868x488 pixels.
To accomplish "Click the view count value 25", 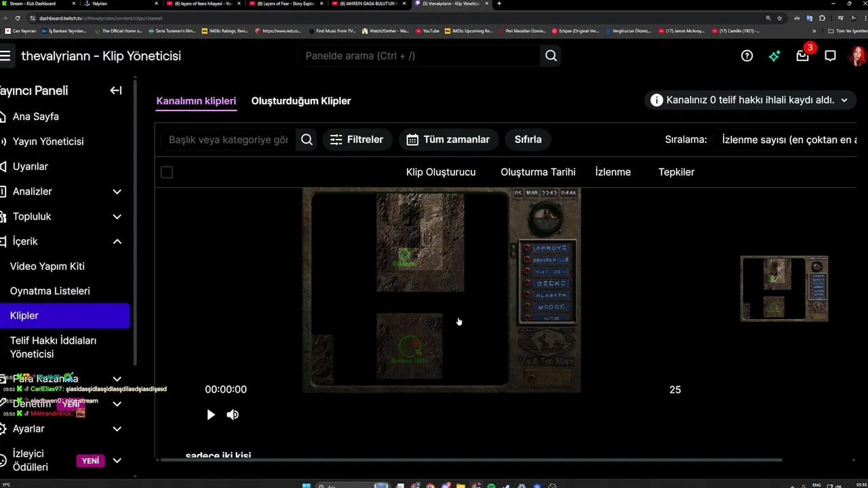I will point(675,390).
